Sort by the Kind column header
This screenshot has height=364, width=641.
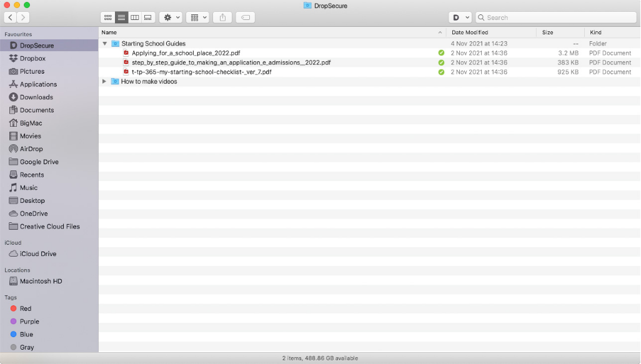(595, 32)
